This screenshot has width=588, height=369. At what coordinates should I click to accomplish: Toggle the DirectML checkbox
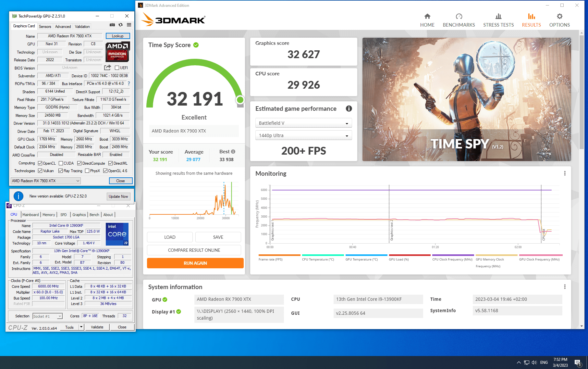(x=111, y=163)
